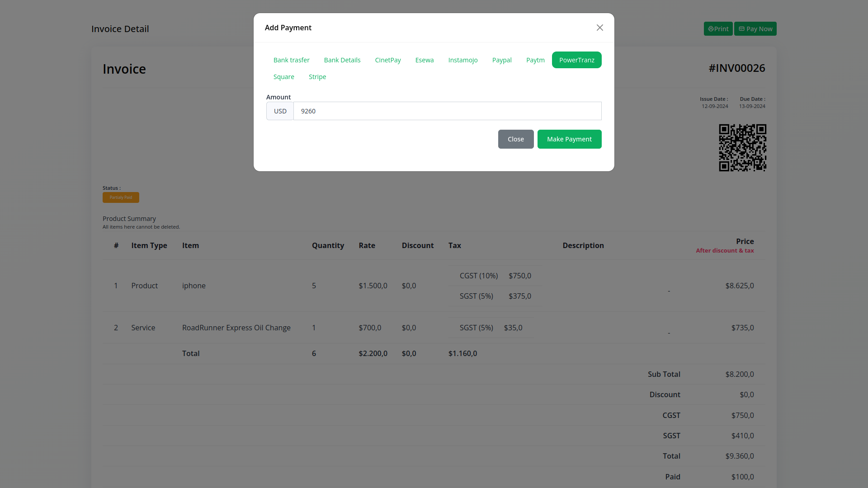The image size is (868, 488).
Task: Open the CinetPay payment tab
Action: 387,60
